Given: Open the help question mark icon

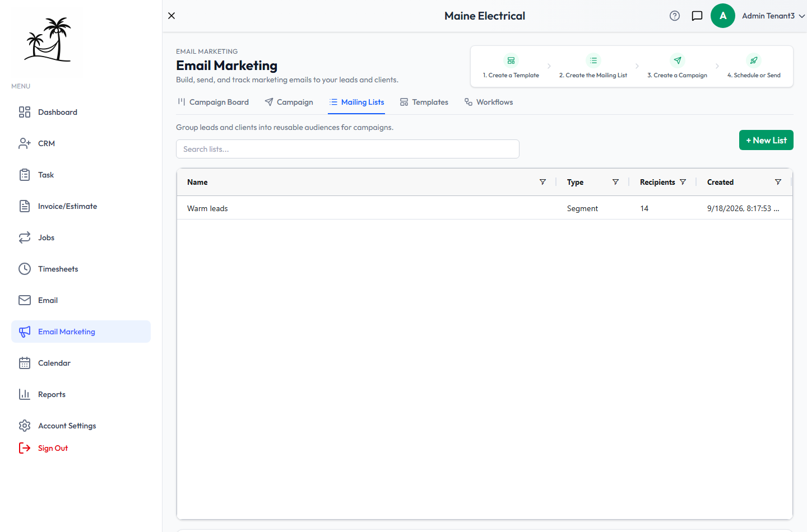Looking at the screenshot, I should pyautogui.click(x=675, y=16).
